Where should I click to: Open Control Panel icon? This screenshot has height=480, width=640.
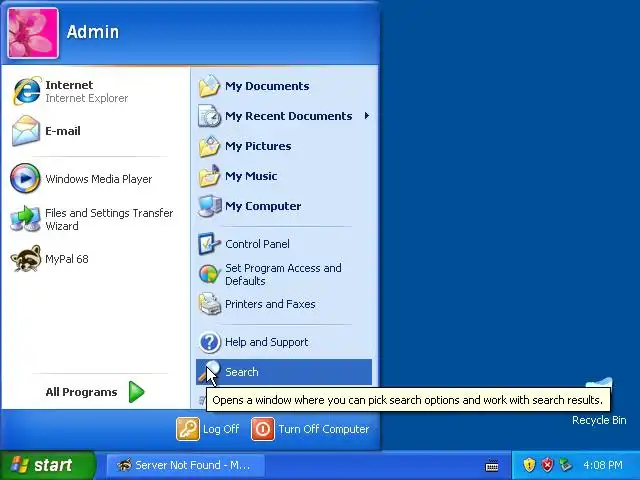point(209,244)
